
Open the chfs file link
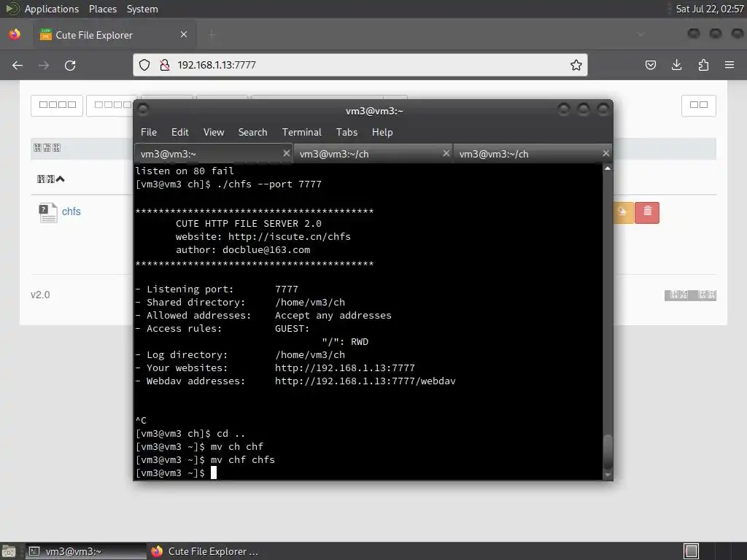pyautogui.click(x=71, y=211)
